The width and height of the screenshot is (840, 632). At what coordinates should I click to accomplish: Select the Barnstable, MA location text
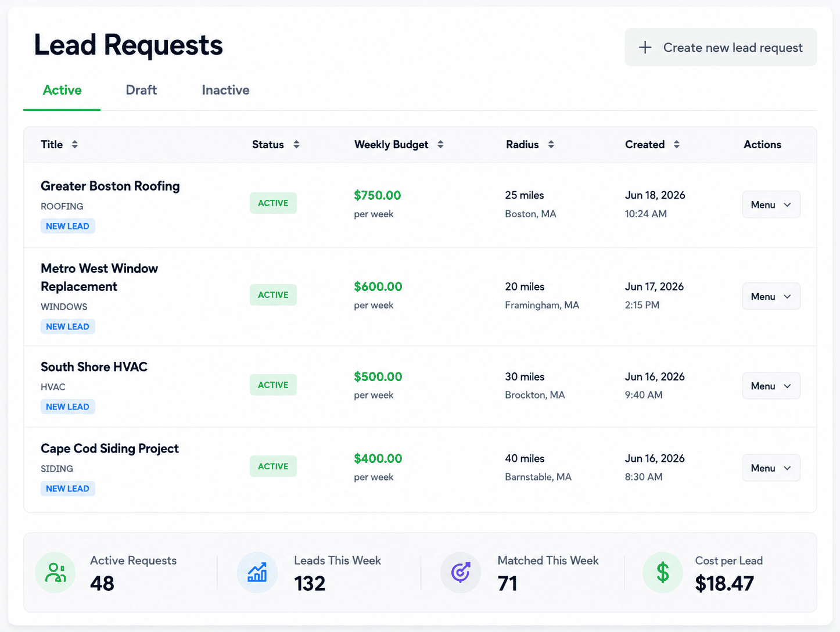pyautogui.click(x=538, y=477)
